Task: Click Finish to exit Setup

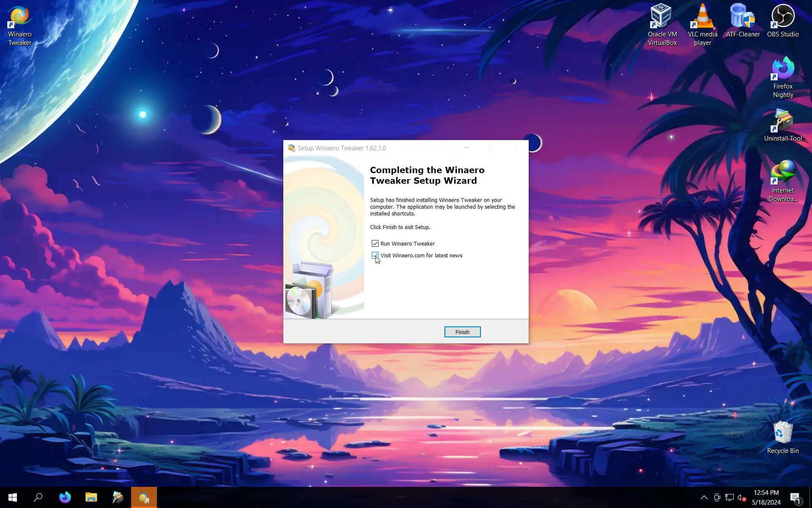Action: (462, 332)
